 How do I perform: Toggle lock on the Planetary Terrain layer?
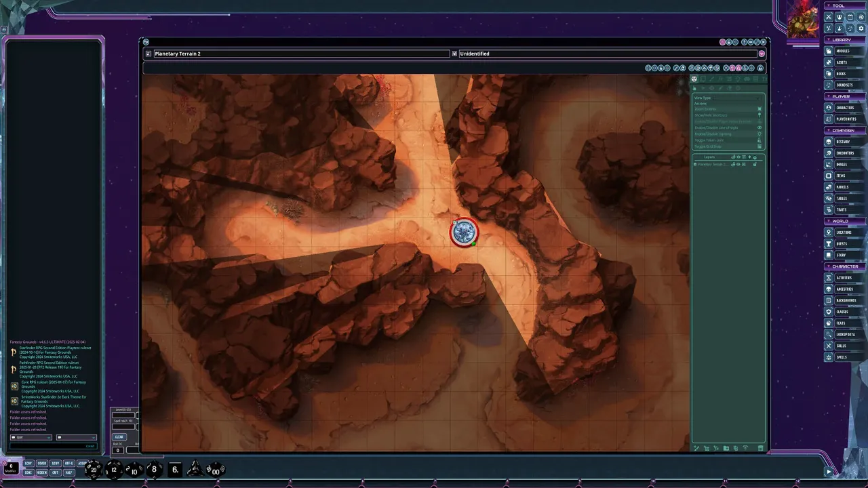(754, 164)
